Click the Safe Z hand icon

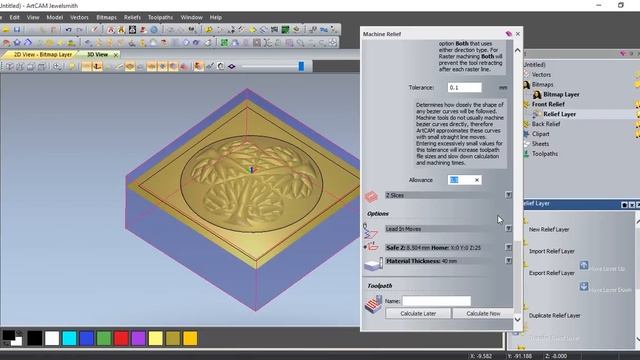point(371,247)
